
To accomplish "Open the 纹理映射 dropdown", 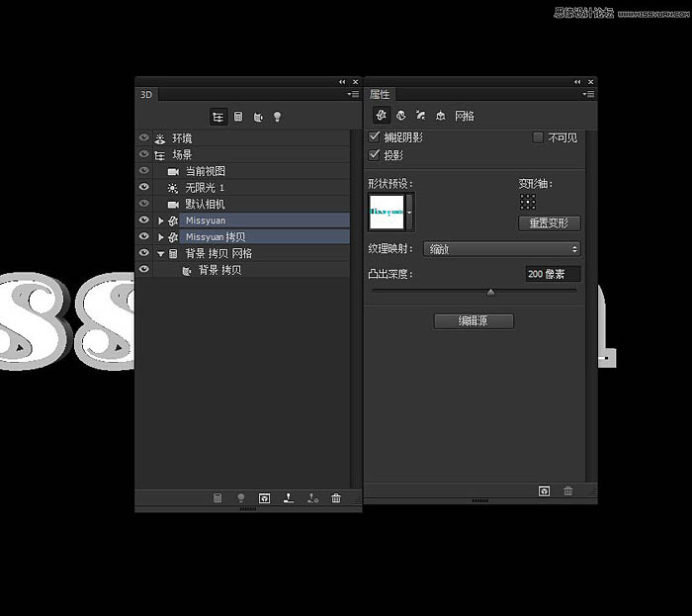I will pos(502,249).
